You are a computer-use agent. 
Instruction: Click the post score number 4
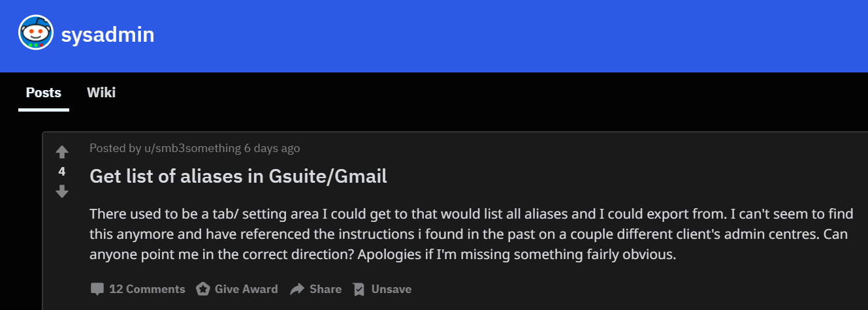point(62,172)
